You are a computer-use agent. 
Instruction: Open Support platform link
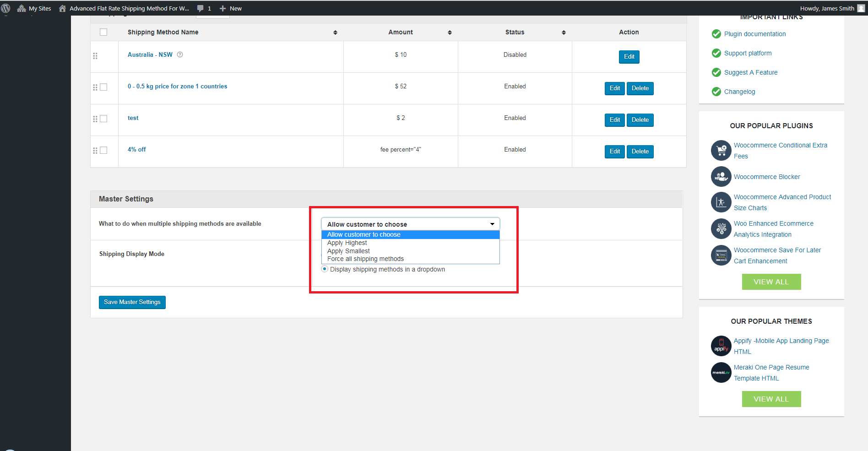pos(748,53)
